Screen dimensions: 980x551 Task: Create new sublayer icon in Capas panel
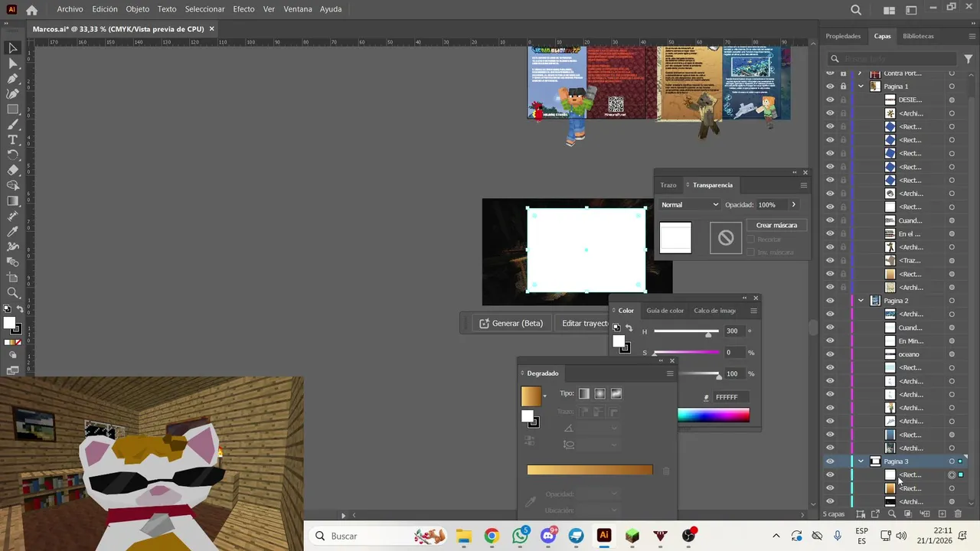[924, 514]
